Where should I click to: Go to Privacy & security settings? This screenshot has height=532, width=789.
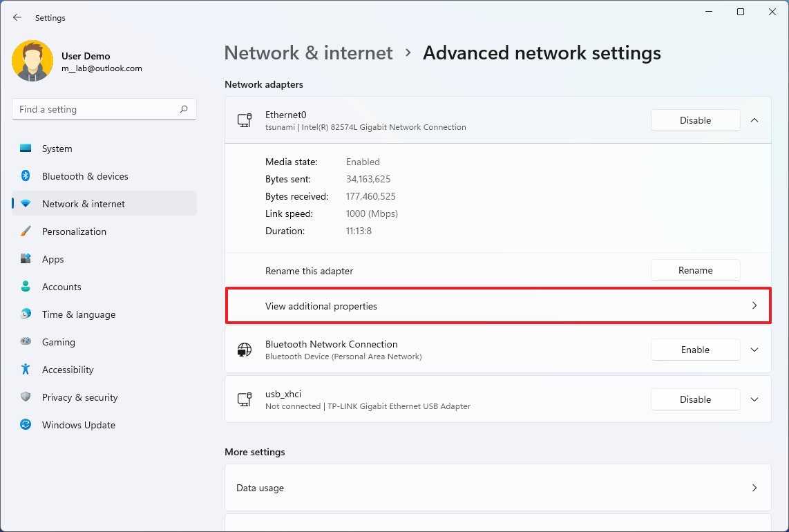pyautogui.click(x=79, y=397)
